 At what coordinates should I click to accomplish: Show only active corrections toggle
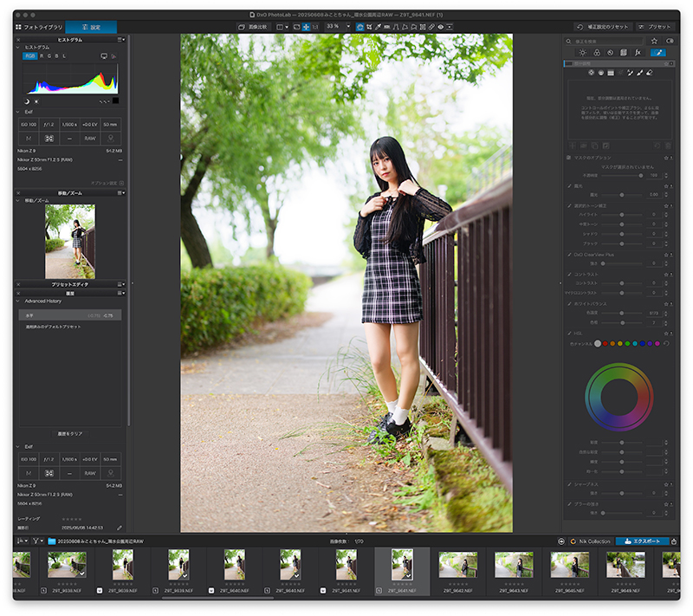click(x=670, y=41)
